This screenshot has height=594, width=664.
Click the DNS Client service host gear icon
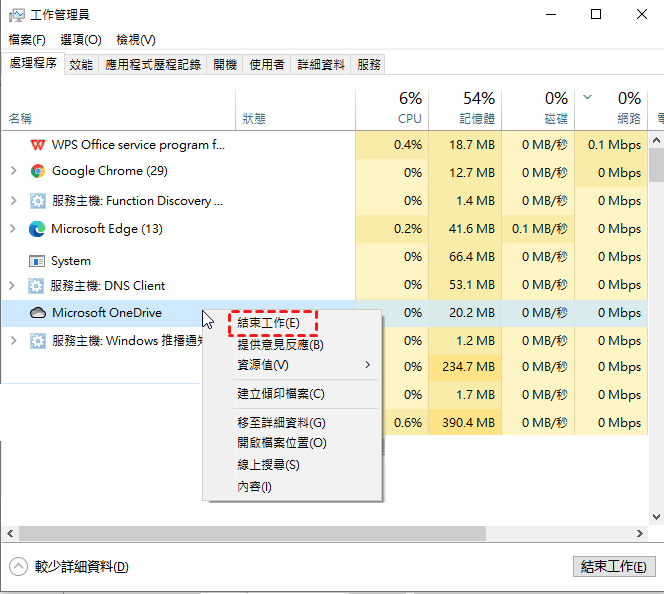pyautogui.click(x=36, y=286)
